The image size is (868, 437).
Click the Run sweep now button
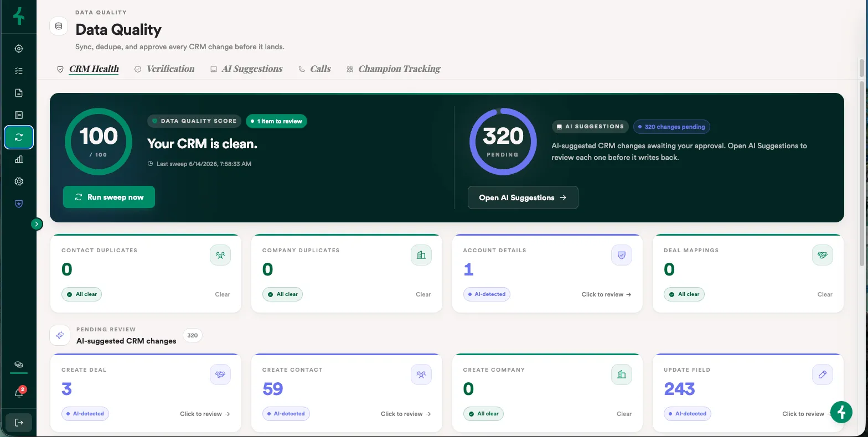(109, 197)
